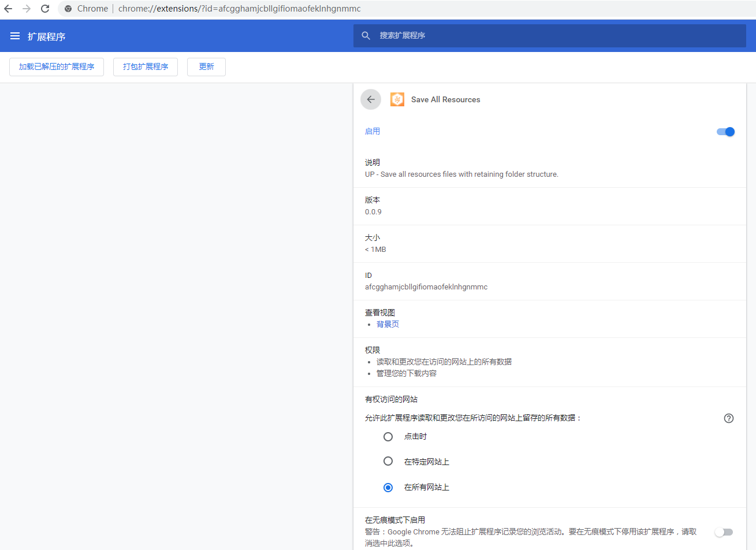Toggle the 启用 extension switch off
This screenshot has width=756, height=550.
coord(725,132)
